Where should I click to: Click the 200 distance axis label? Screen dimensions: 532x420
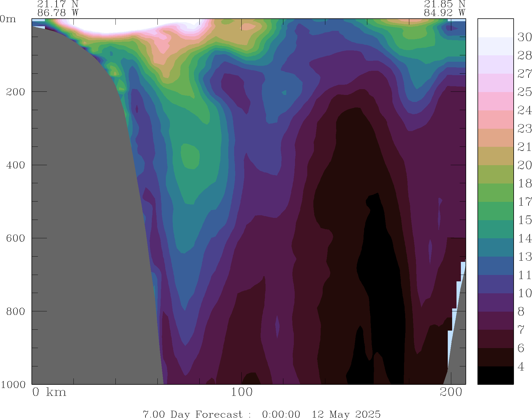[451, 392]
